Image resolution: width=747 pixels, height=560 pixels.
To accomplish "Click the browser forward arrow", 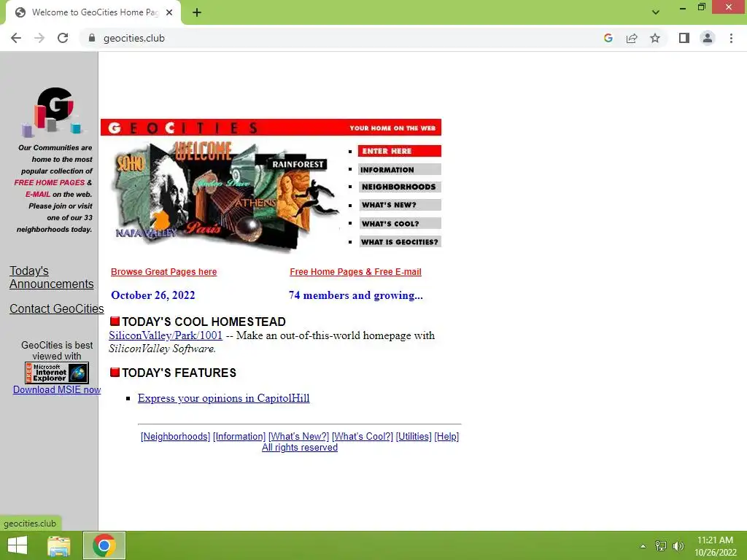I will coord(39,38).
